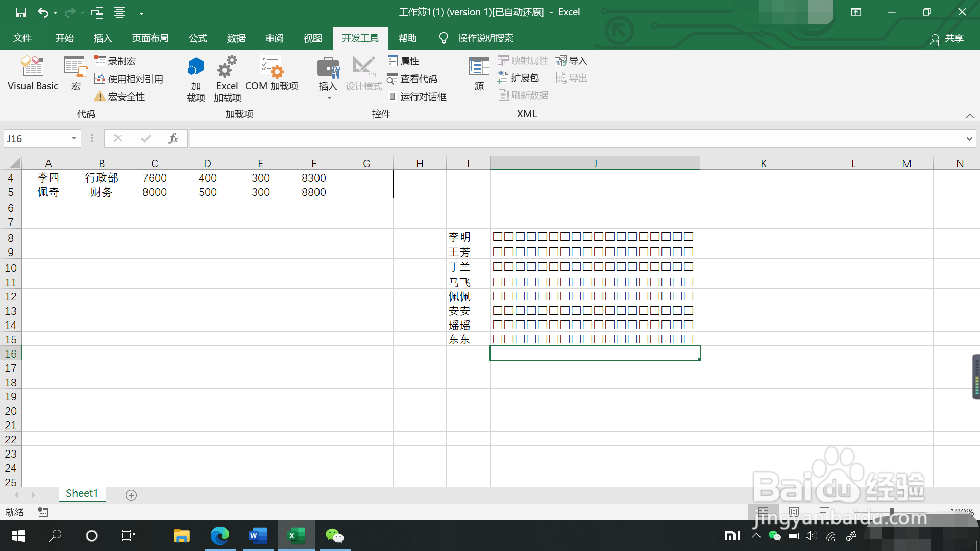This screenshot has width=980, height=551.
Task: Click View Code (查看代码) button
Action: pos(412,79)
